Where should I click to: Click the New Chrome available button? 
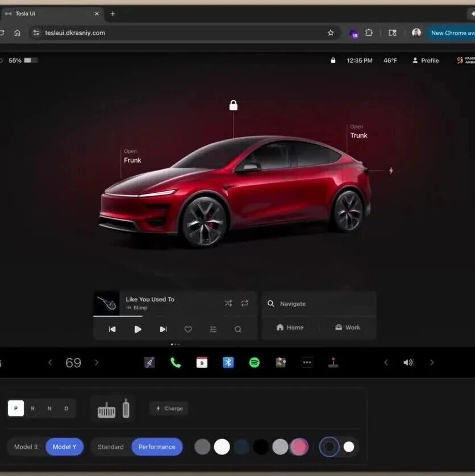coord(451,33)
